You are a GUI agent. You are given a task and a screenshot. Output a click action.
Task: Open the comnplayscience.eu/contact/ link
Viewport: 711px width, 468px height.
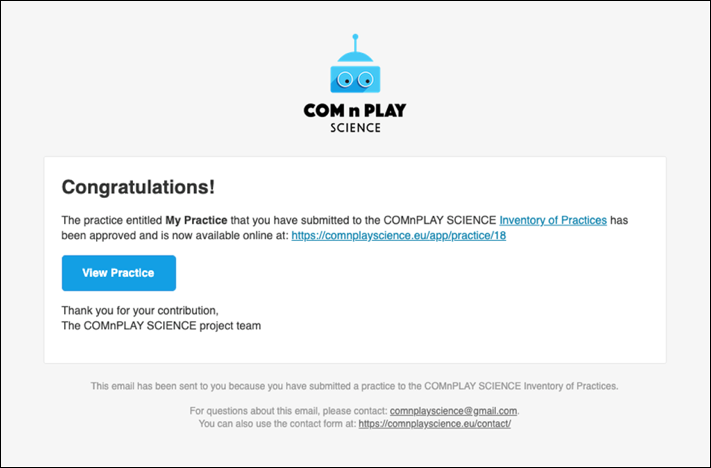pos(434,424)
